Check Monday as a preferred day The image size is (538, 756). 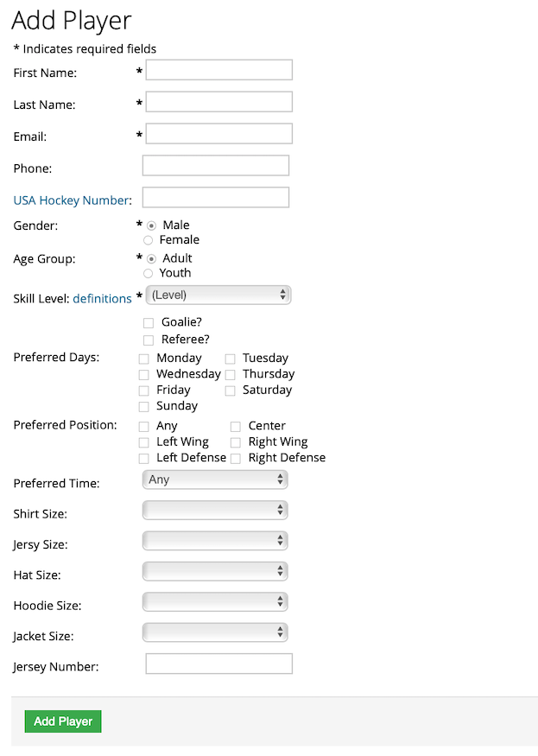[x=144, y=358]
